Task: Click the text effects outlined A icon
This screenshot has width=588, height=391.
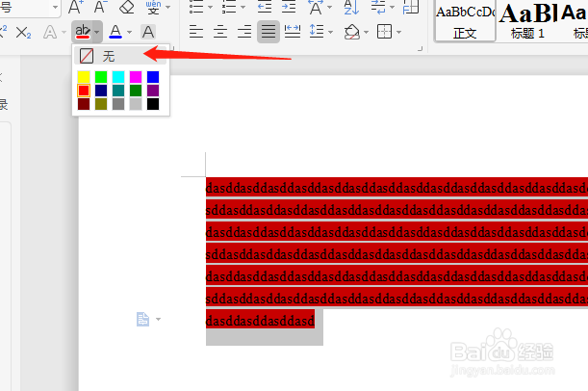Action: point(50,33)
